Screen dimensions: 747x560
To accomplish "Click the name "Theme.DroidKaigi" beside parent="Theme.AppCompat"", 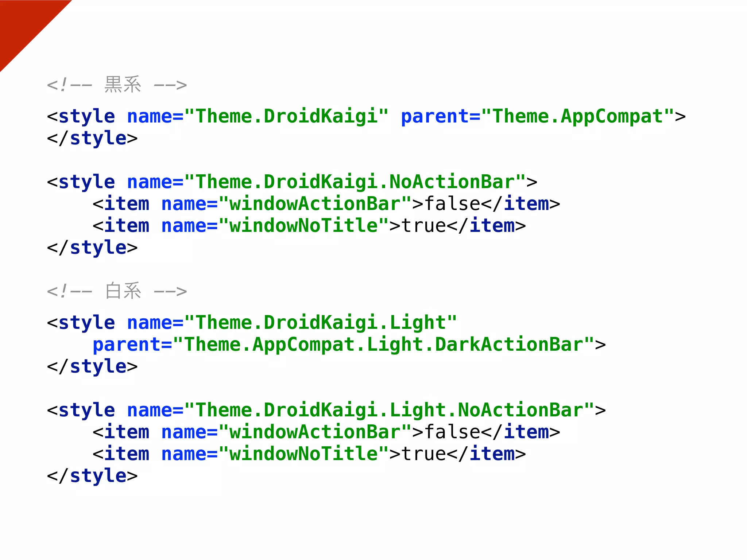I will click(287, 116).
